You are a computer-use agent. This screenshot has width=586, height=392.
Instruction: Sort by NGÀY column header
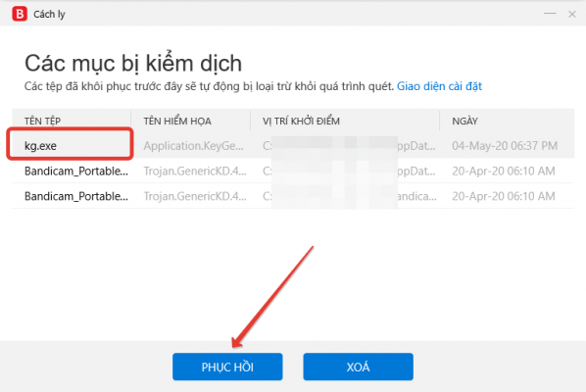point(464,121)
